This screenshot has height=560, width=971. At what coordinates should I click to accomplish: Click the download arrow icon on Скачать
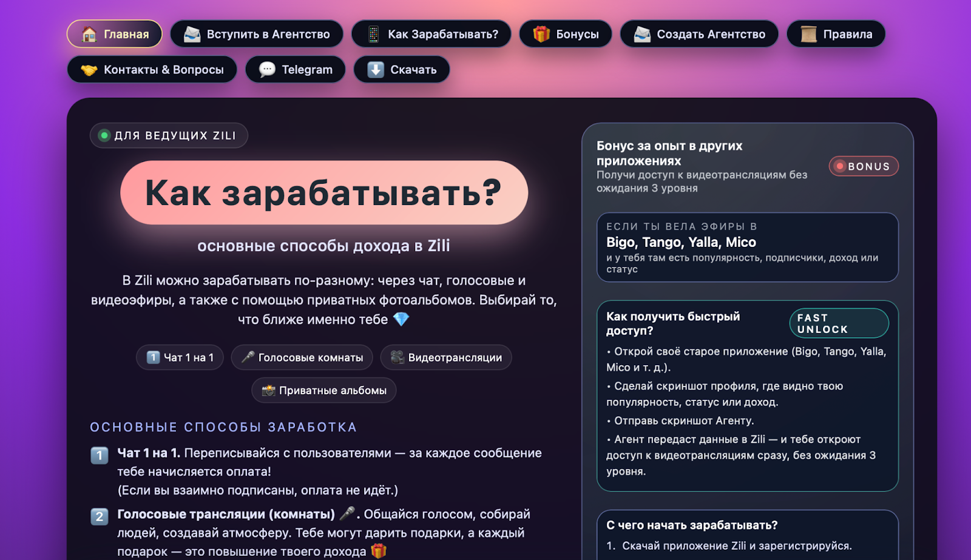coord(376,69)
